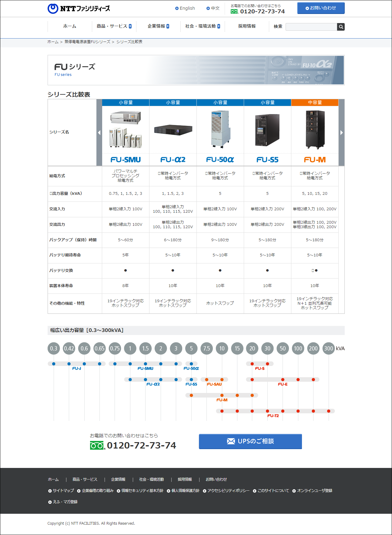The height and width of the screenshot is (535, 392).
Task: Go to ホーム in main navigation
Action: click(69, 26)
